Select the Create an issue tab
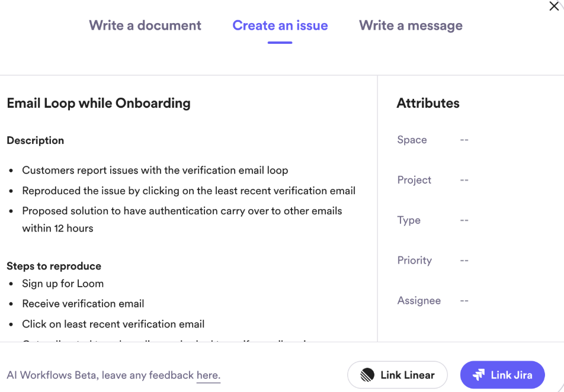 (x=280, y=25)
